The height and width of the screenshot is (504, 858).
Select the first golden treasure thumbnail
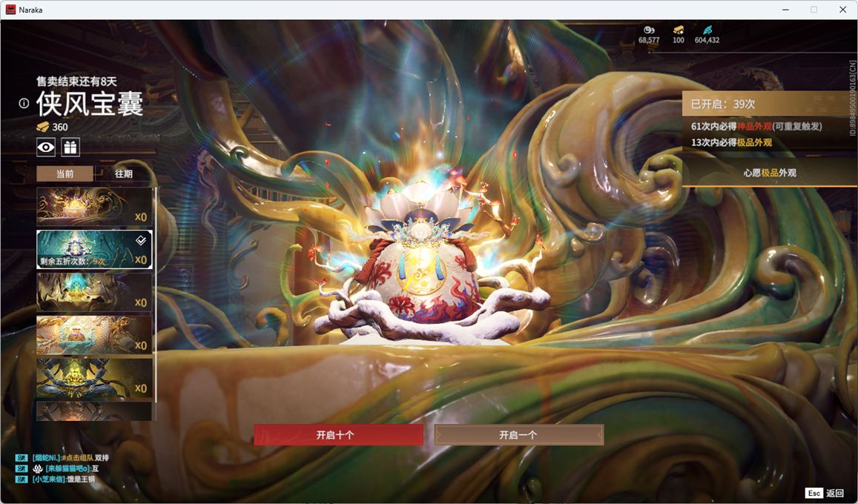(x=94, y=207)
